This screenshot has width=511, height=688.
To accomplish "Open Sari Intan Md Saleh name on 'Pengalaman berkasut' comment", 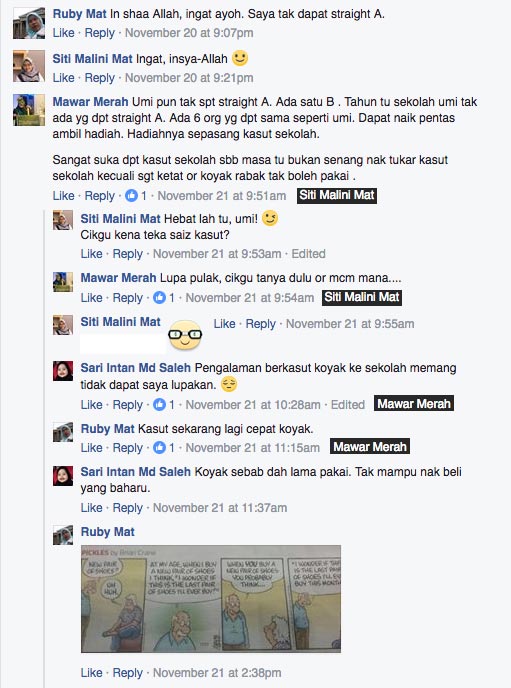I will click(136, 368).
